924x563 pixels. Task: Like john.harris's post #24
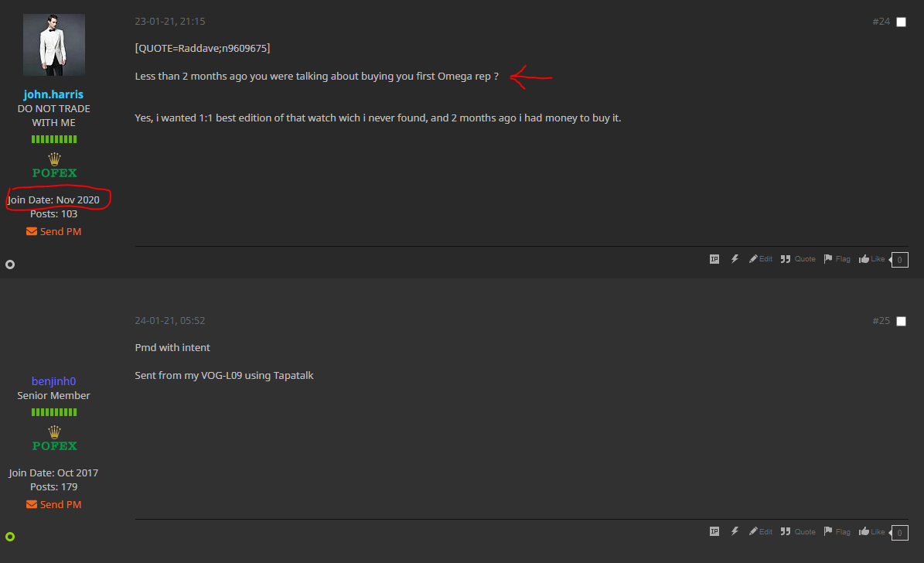point(872,259)
